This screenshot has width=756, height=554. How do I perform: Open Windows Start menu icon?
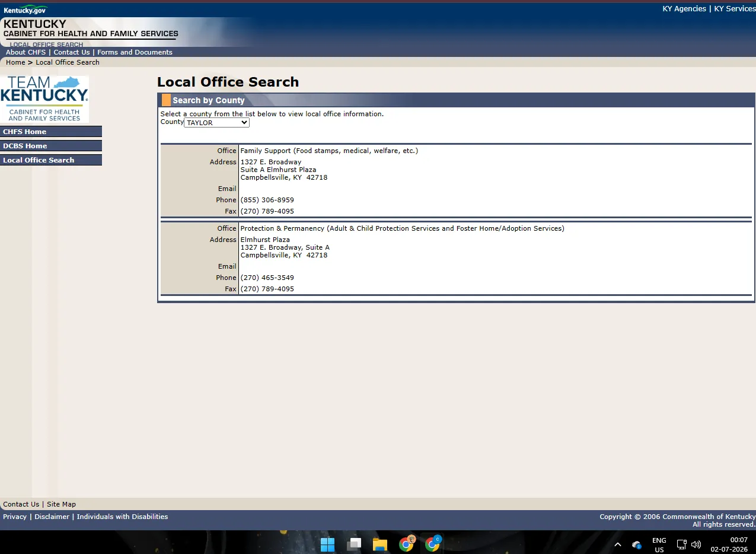pyautogui.click(x=327, y=544)
